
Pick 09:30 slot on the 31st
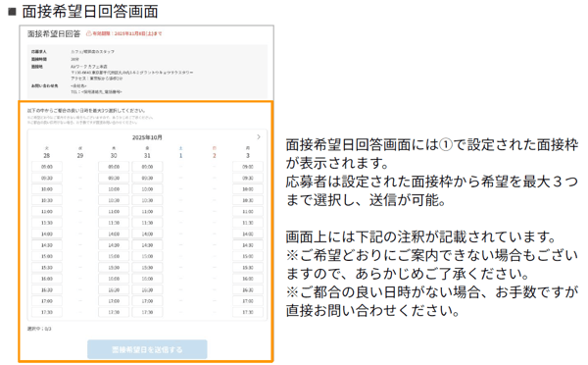(x=147, y=178)
